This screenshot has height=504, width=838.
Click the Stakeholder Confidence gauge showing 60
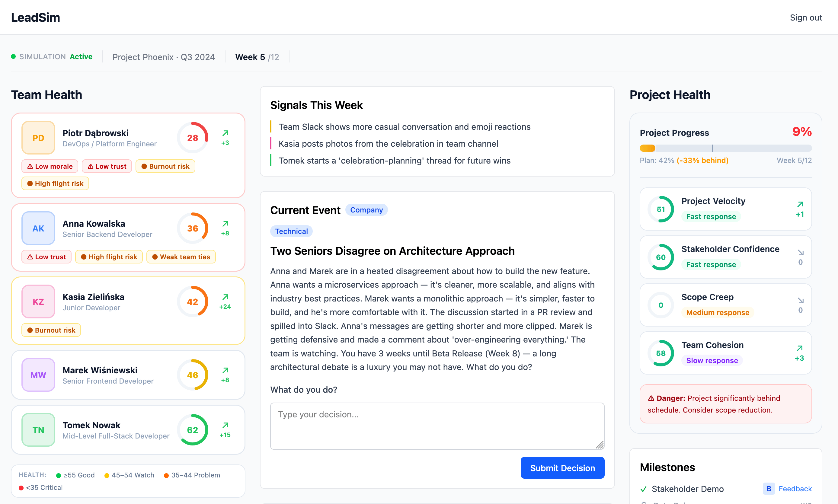pos(661,257)
